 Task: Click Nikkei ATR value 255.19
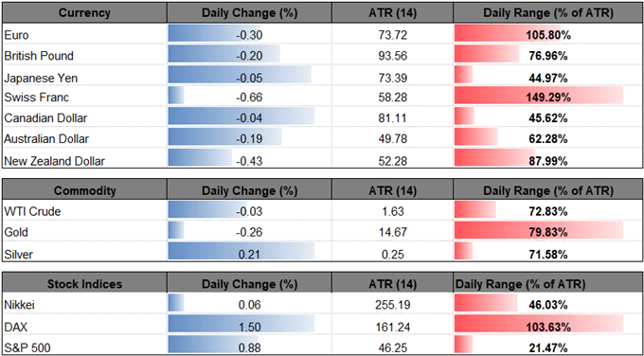(x=394, y=306)
